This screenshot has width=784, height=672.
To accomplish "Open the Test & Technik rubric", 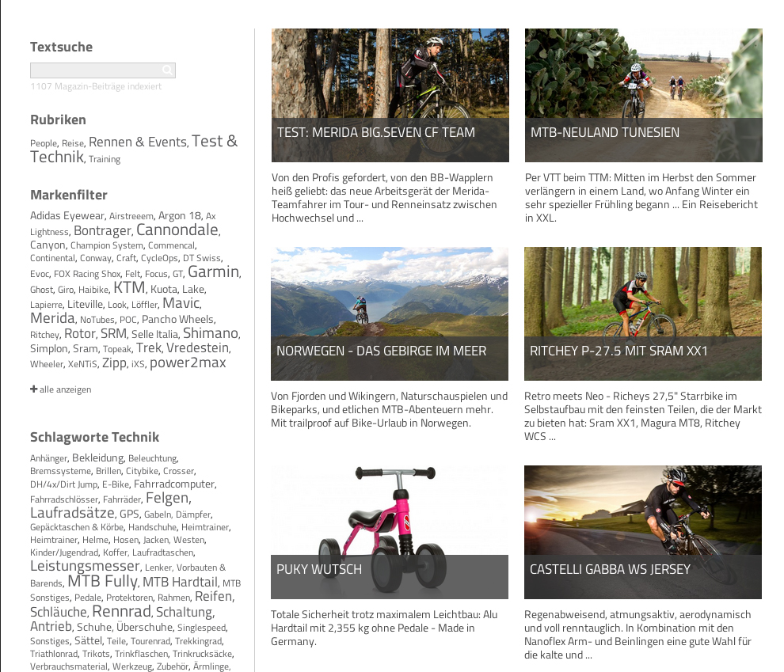I will click(x=134, y=149).
